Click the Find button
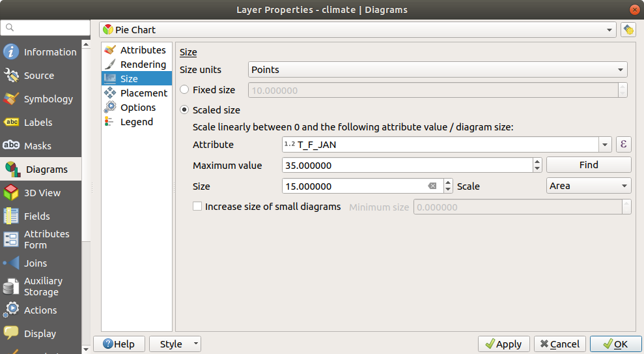The width and height of the screenshot is (644, 354). [589, 165]
